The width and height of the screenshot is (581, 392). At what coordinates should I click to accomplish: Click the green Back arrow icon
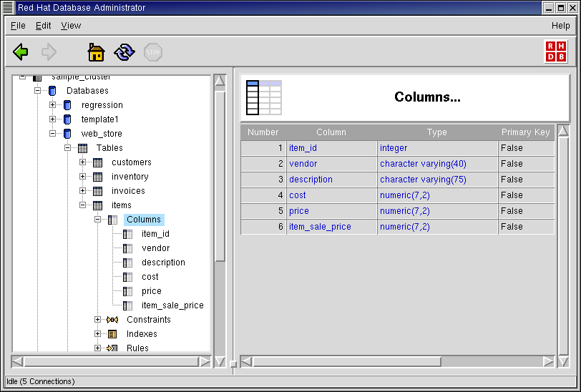pyautogui.click(x=21, y=52)
